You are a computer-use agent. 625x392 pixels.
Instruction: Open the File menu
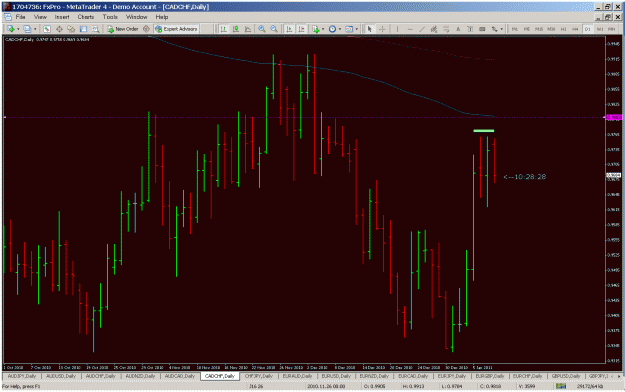coord(20,17)
